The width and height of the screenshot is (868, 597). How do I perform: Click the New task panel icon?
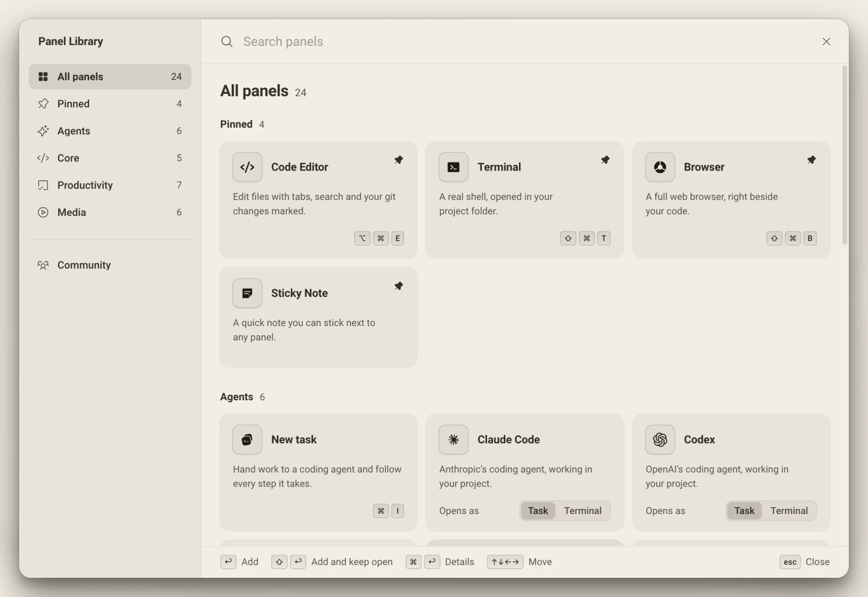[247, 440]
